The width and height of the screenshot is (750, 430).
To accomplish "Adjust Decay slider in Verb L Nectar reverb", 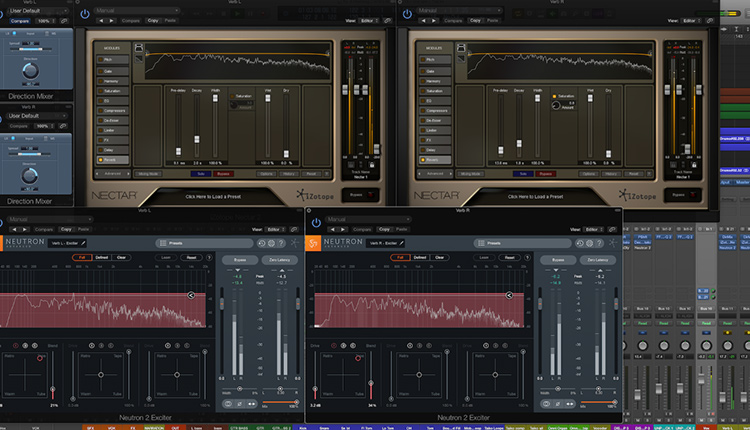I will coord(197,139).
